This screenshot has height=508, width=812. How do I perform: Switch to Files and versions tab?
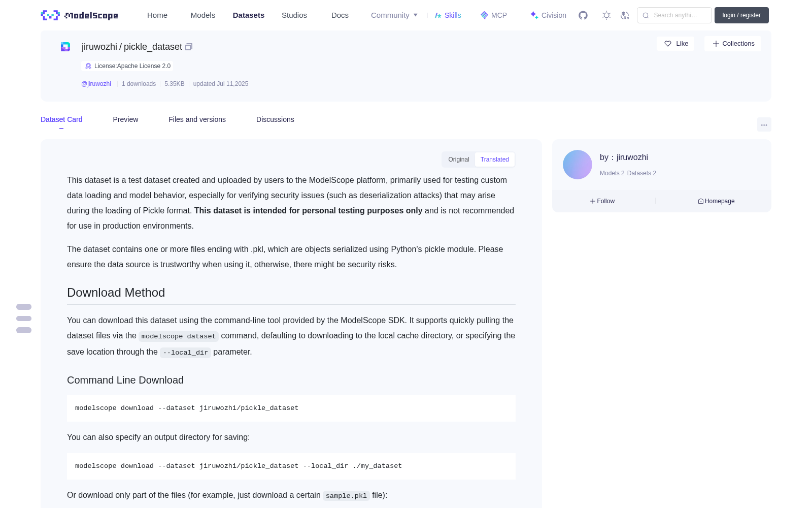(197, 119)
